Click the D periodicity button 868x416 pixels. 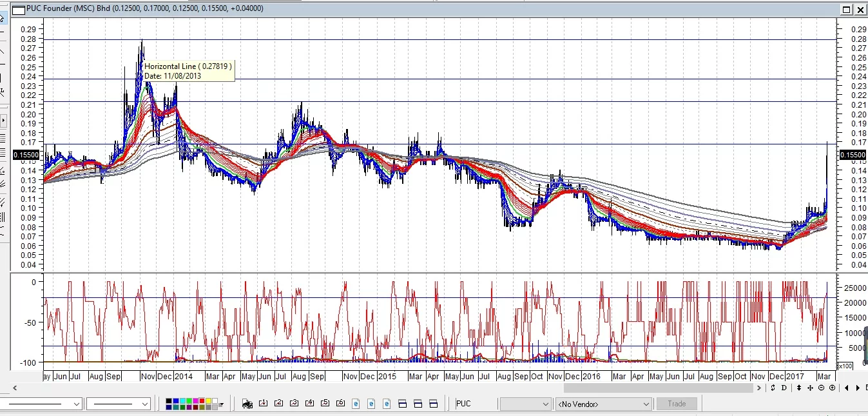(784, 388)
